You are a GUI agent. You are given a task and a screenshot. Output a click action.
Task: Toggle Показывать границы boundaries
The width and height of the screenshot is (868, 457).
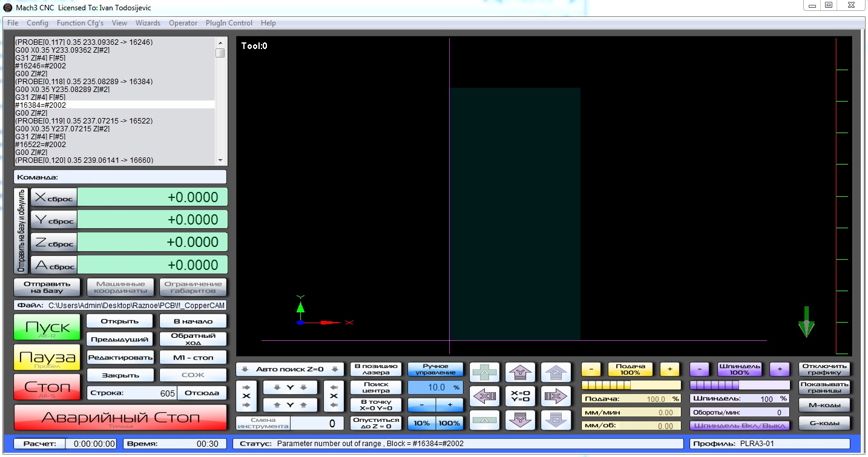pos(824,387)
